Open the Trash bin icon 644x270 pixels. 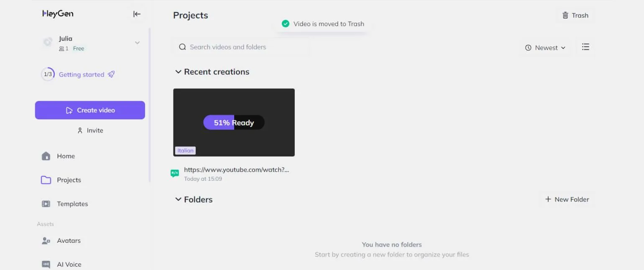[x=565, y=15]
